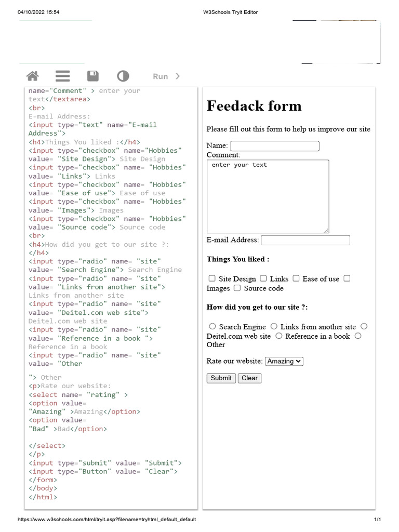
Task: Focus the Name text field
Action: (x=275, y=146)
